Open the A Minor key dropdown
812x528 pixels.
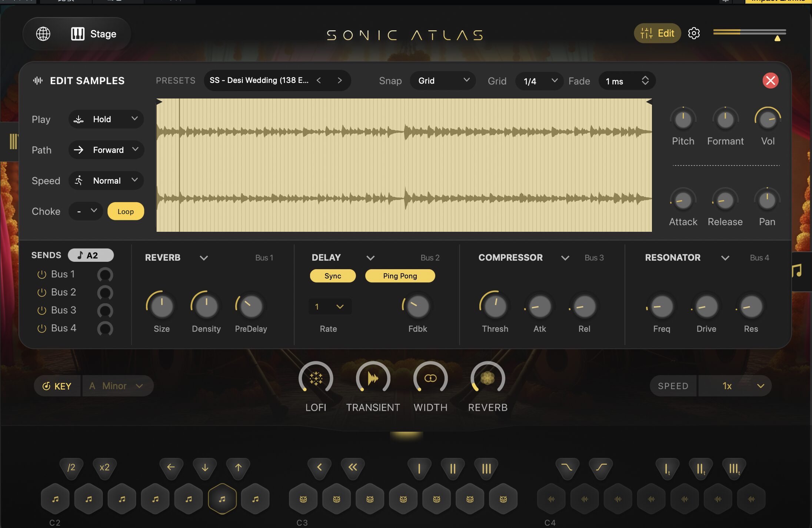point(117,386)
